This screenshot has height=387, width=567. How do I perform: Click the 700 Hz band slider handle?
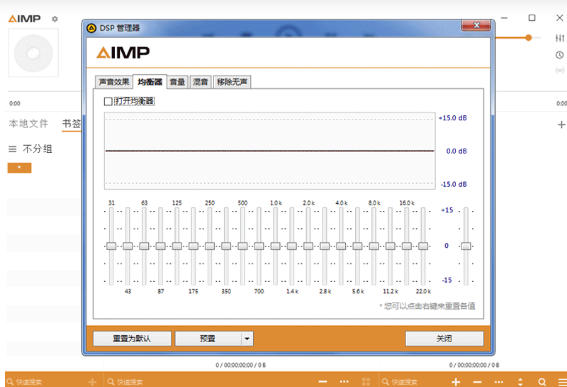(x=259, y=246)
